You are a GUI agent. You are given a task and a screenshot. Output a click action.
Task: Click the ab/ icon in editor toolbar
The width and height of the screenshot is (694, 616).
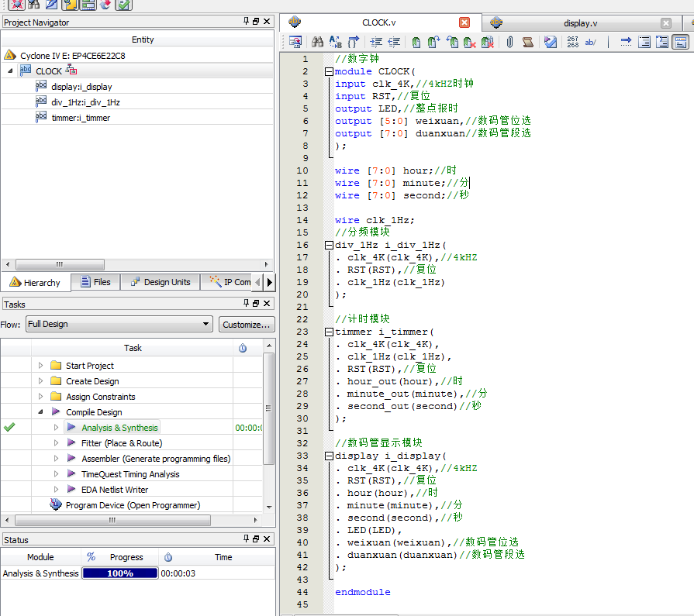590,42
